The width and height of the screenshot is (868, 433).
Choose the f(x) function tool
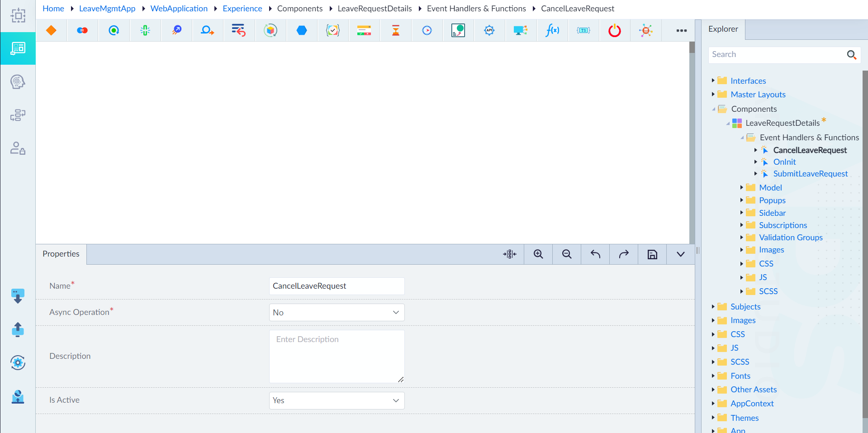pos(552,30)
